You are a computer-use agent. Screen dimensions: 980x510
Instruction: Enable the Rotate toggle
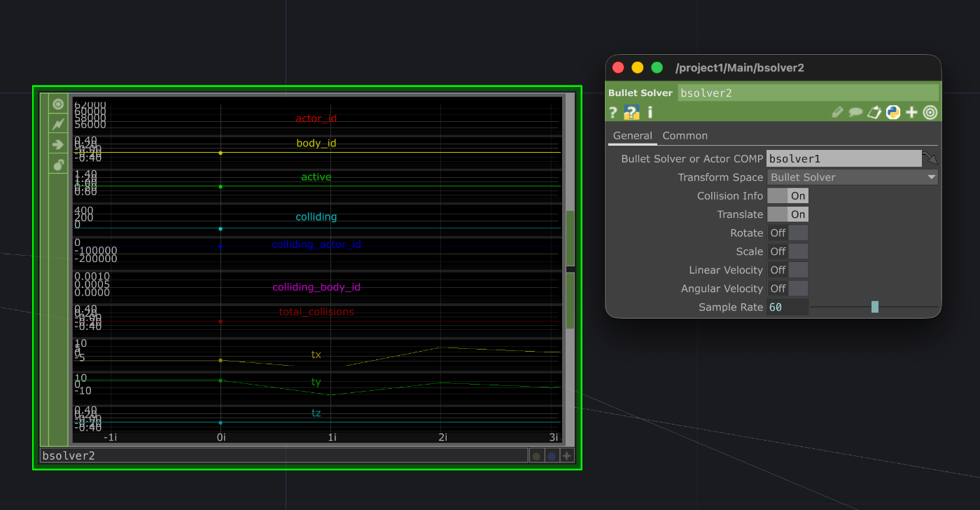click(x=787, y=233)
